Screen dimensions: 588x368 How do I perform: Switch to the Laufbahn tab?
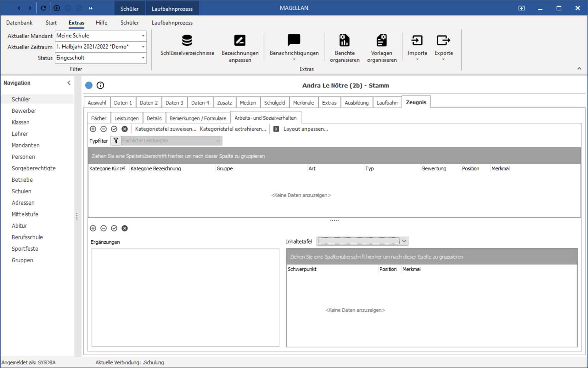[387, 103]
